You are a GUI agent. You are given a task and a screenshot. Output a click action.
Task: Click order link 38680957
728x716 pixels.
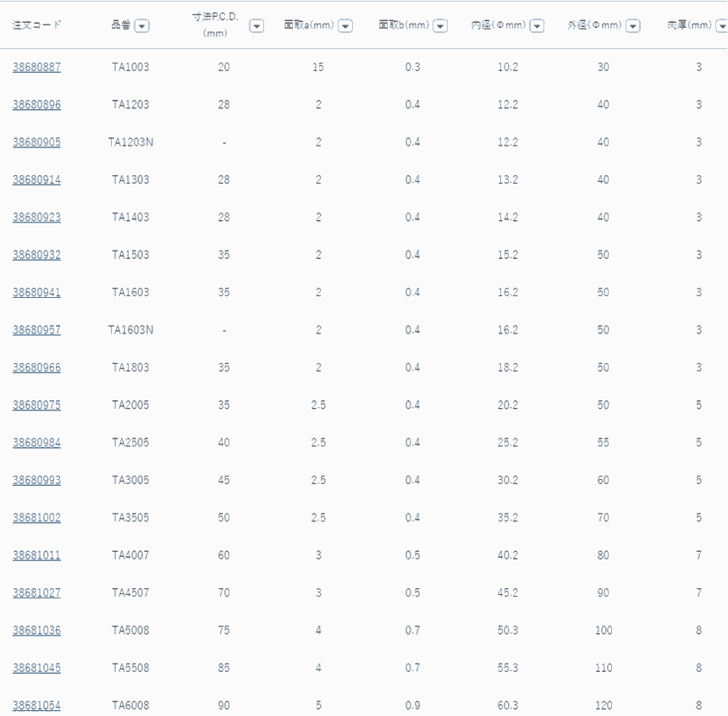point(36,330)
